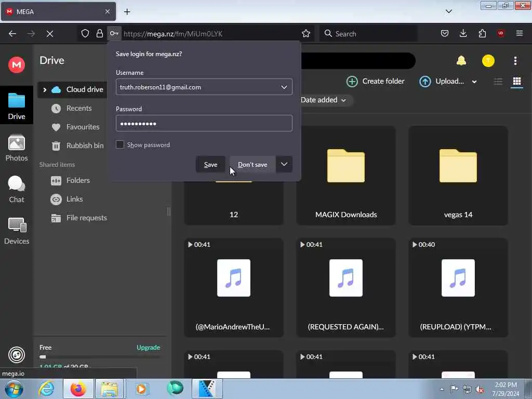Select the (REUPLOAD) (YTPM... audio file

point(458,288)
